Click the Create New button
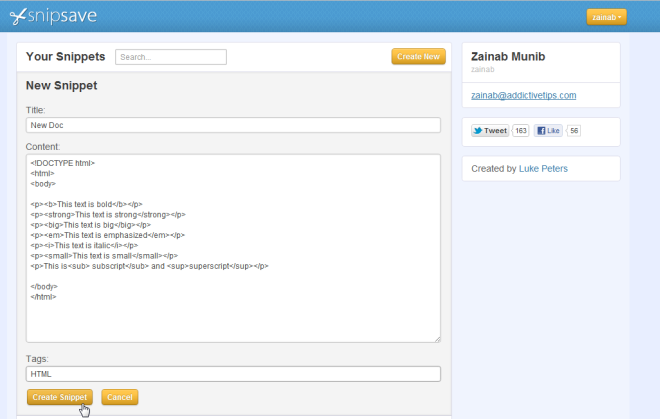660x419 pixels. click(x=418, y=56)
